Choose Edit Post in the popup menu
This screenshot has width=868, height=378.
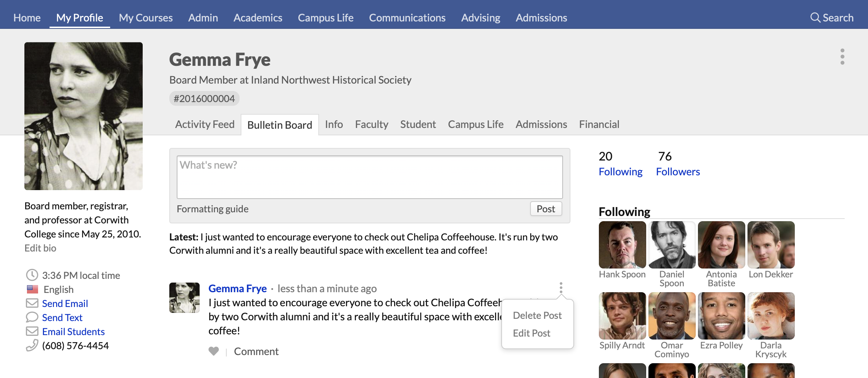coord(532,333)
